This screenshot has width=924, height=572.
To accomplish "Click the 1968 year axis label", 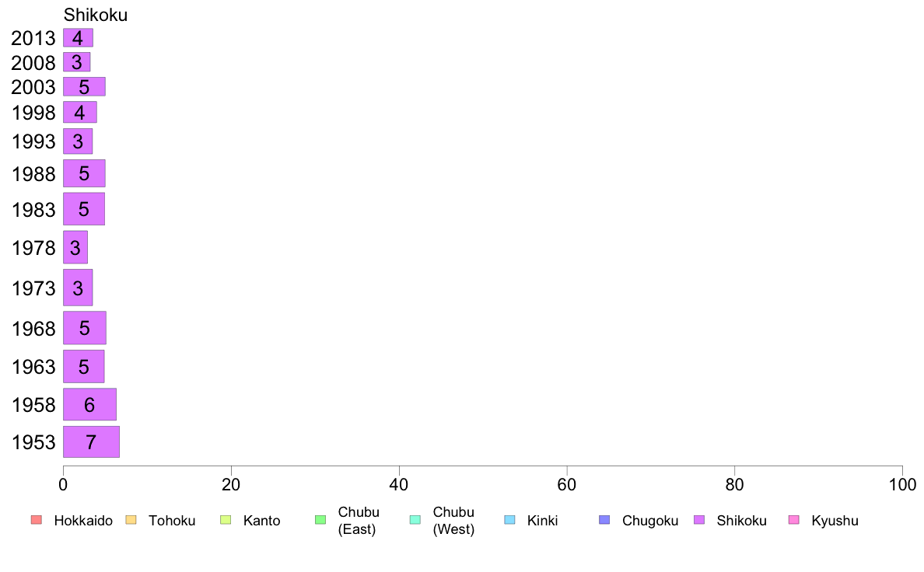I will click(33, 328).
